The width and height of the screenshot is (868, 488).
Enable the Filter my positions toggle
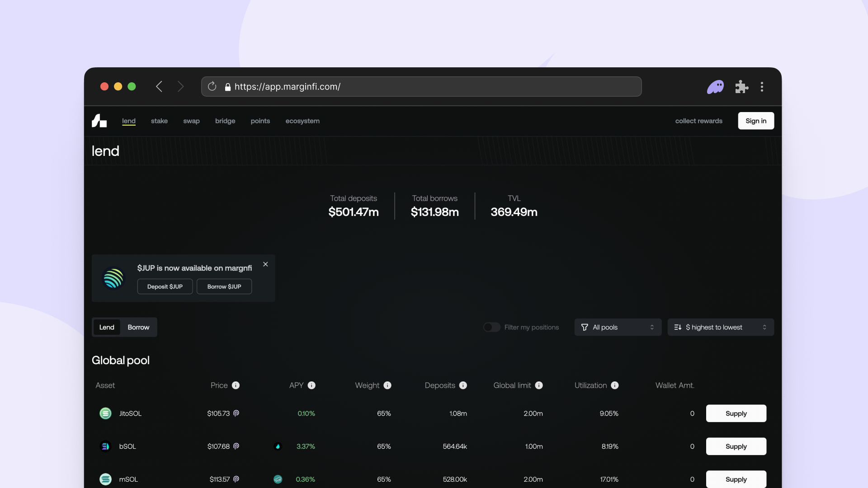pyautogui.click(x=491, y=327)
